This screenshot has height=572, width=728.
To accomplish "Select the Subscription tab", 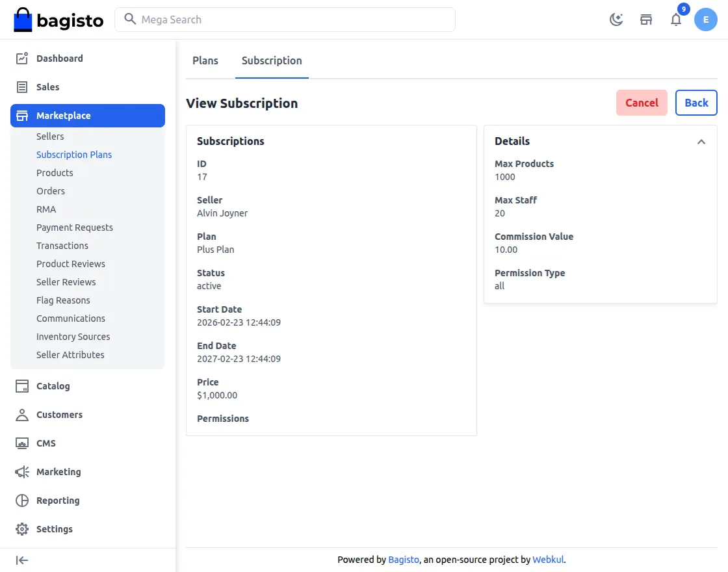I will pyautogui.click(x=272, y=60).
